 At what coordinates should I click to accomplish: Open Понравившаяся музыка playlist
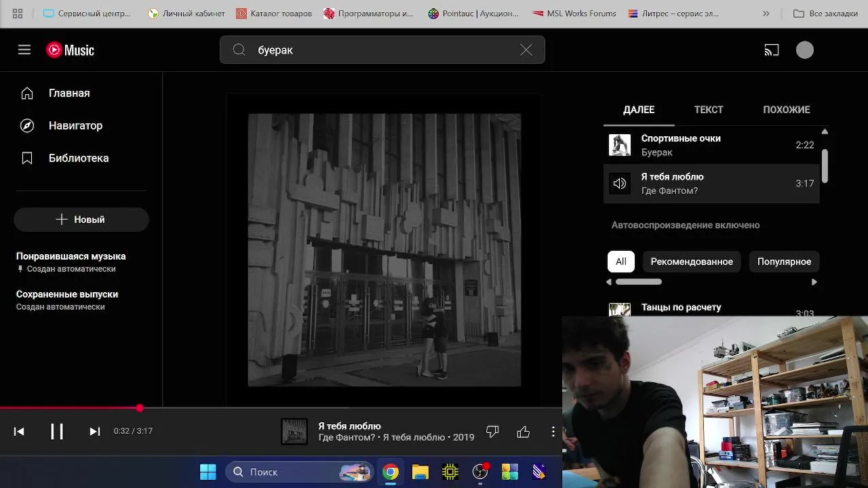click(71, 262)
